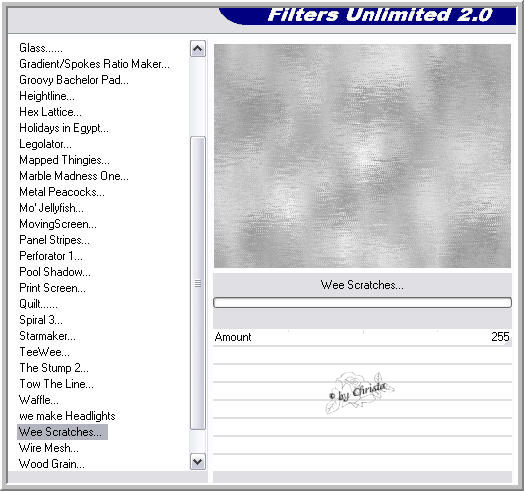Select Gradient/Spokes Ratio Maker filter
Screen dimensions: 524x491
click(x=94, y=64)
